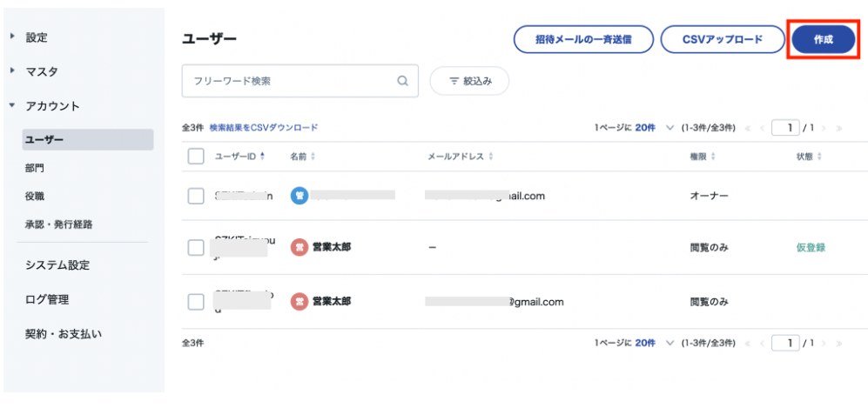The width and height of the screenshot is (868, 408).
Task: Click the 招待メールの一斉送信 button
Action: (583, 39)
